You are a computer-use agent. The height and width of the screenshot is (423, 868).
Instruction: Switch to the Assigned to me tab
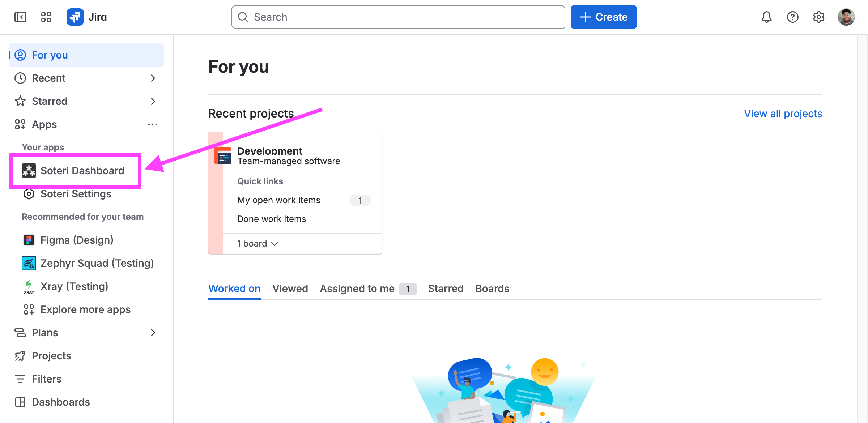(x=357, y=289)
